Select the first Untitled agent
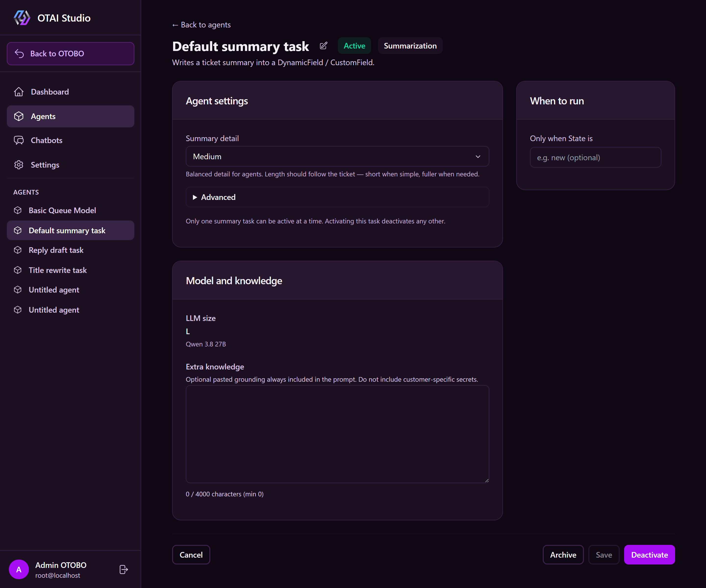 pyautogui.click(x=71, y=290)
